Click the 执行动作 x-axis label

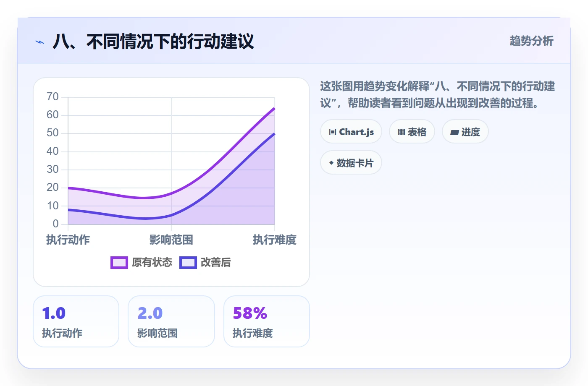pyautogui.click(x=68, y=240)
